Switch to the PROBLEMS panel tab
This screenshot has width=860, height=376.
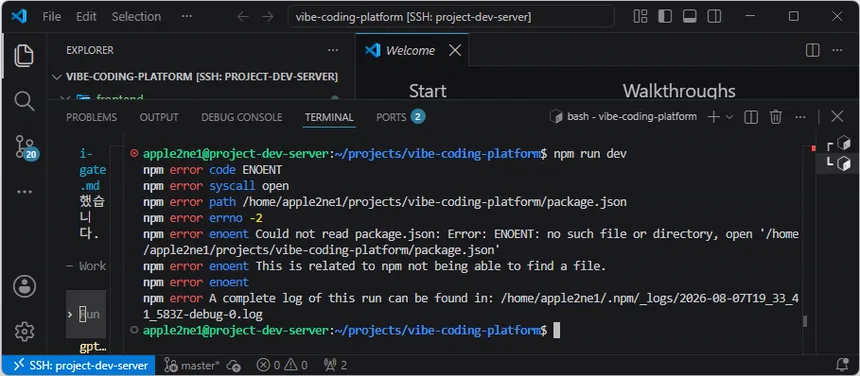[92, 117]
